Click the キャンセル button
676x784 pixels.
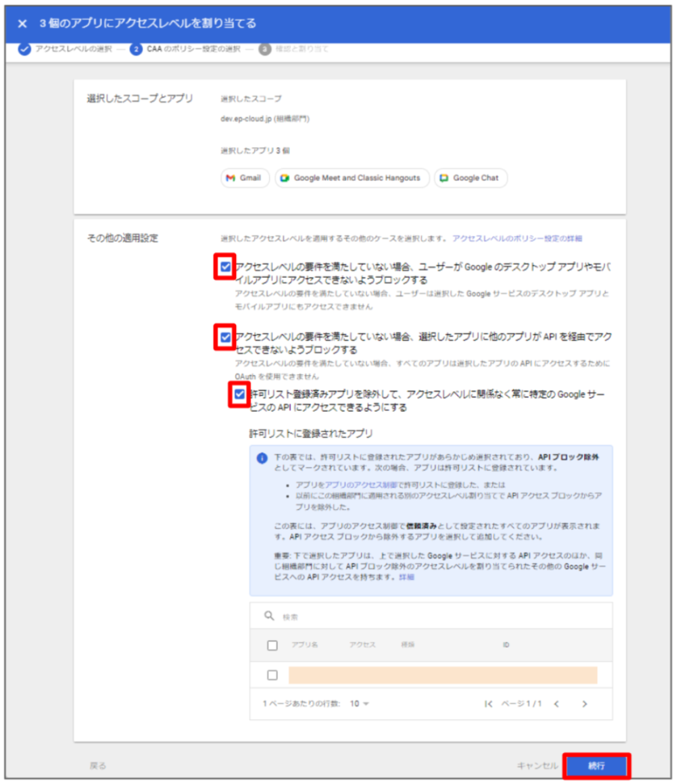tap(537, 766)
